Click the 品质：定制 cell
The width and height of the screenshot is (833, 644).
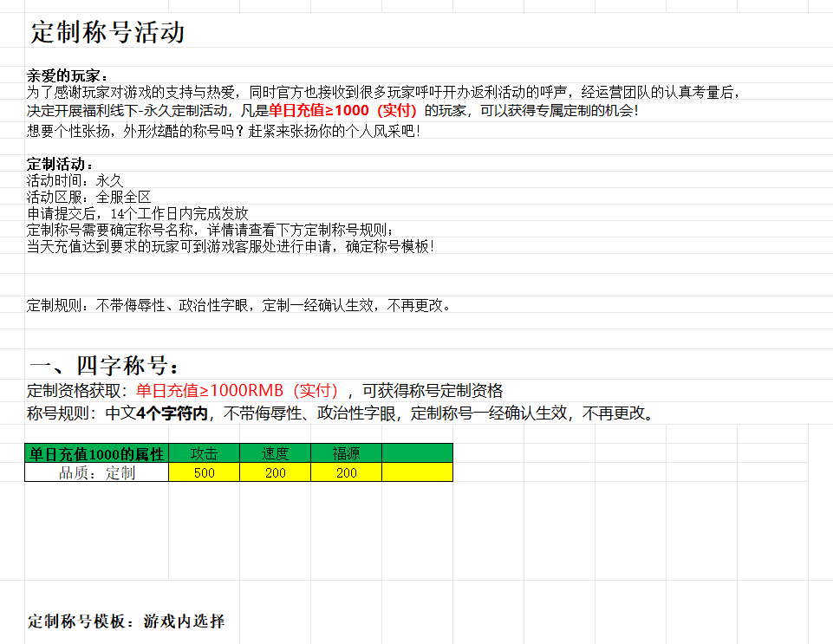[96, 472]
